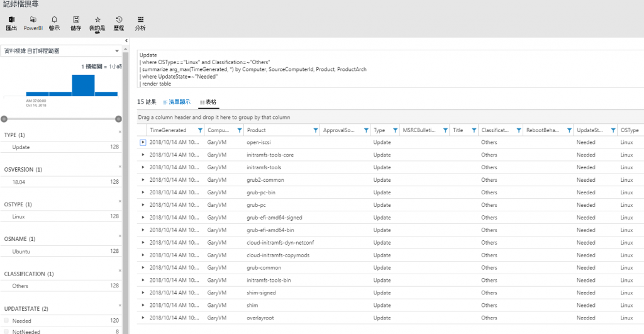Dismiss the UPDATESTATE facet with x
Viewport: 644px width, 334px height.
pyautogui.click(x=120, y=305)
